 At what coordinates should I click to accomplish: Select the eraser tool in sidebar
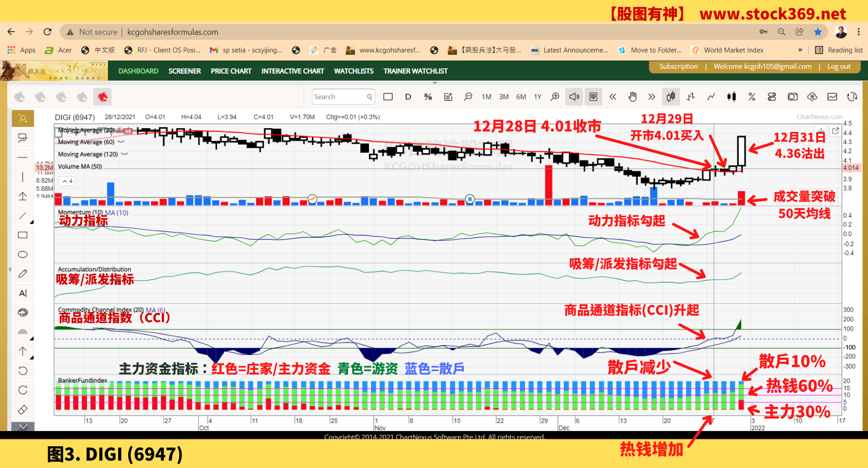(x=23, y=410)
